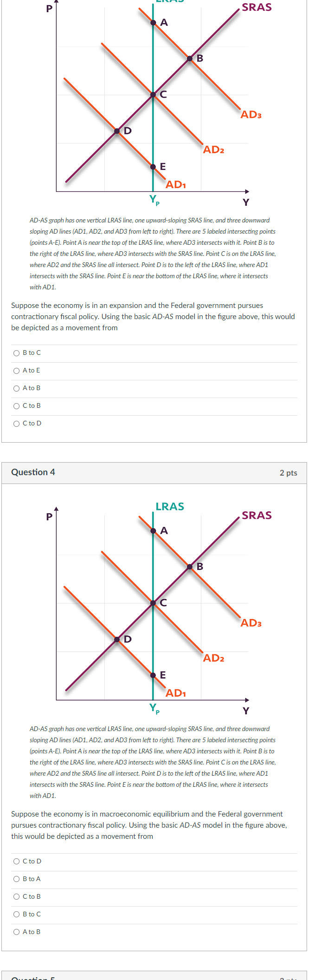This screenshot has height=980, width=314.
Task: Click point C on the first graph
Action: pos(153,95)
